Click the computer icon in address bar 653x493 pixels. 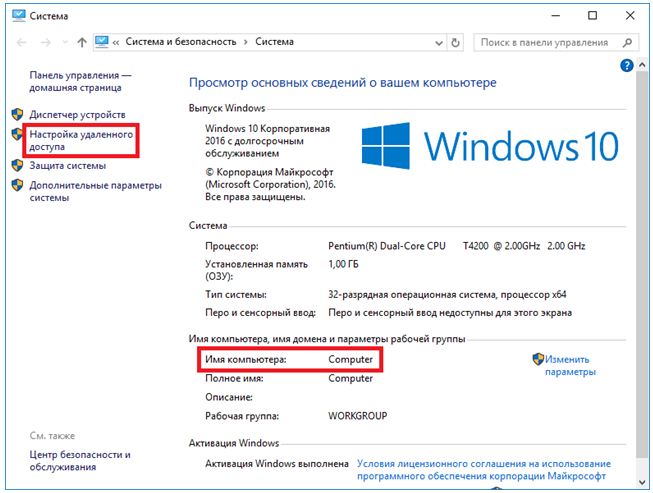pos(102,42)
